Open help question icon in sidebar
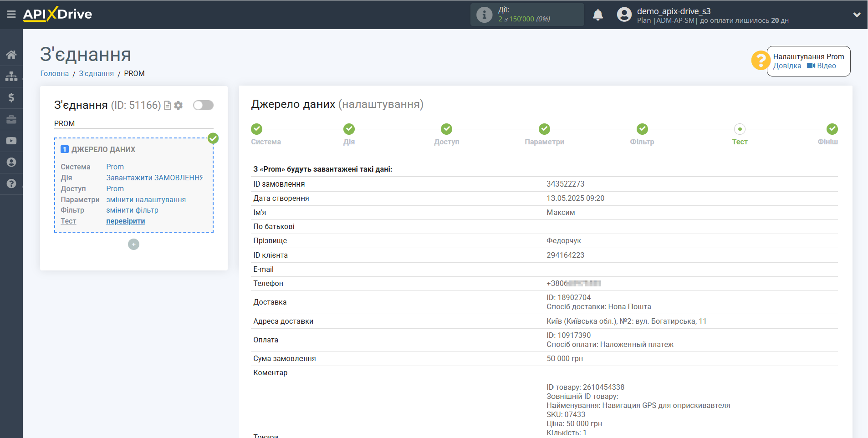Screen dimensions: 868x438 (11, 183)
